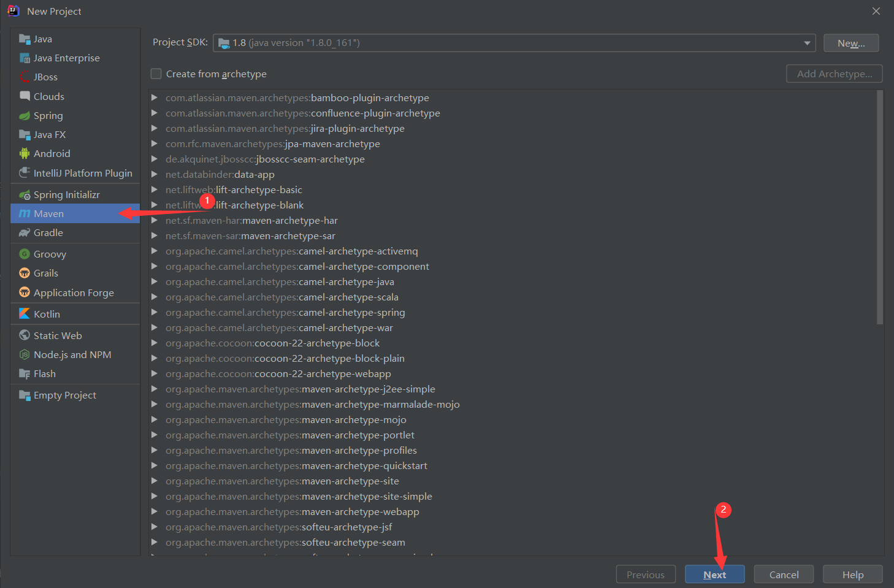Viewport: 894px width, 588px height.
Task: Click the Kotlin logo icon
Action: click(x=25, y=313)
